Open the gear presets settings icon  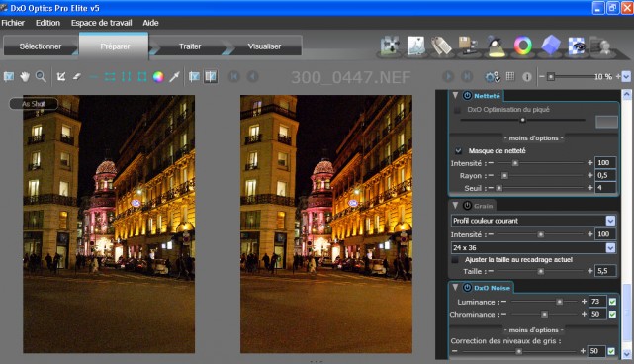click(x=493, y=77)
